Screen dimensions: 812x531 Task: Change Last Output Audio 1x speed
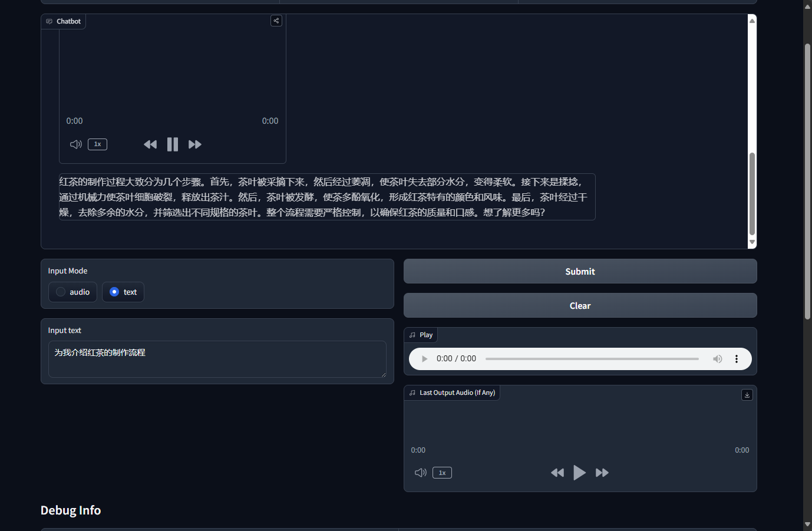tap(442, 473)
